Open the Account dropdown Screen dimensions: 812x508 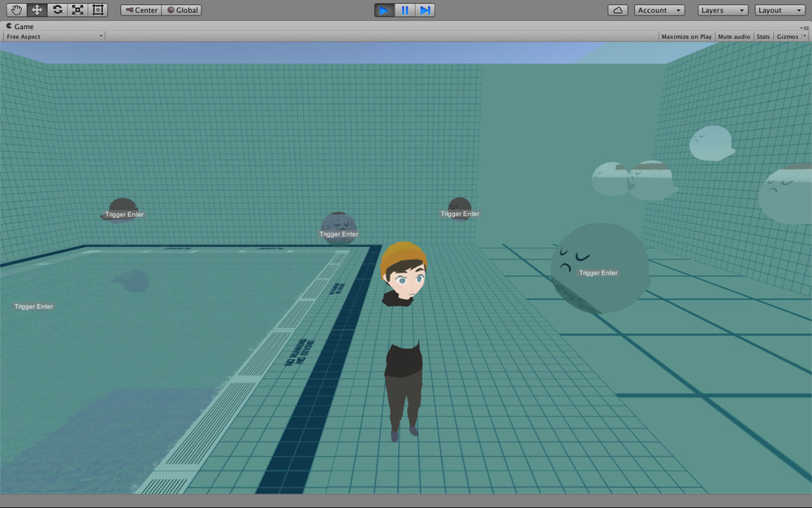659,10
